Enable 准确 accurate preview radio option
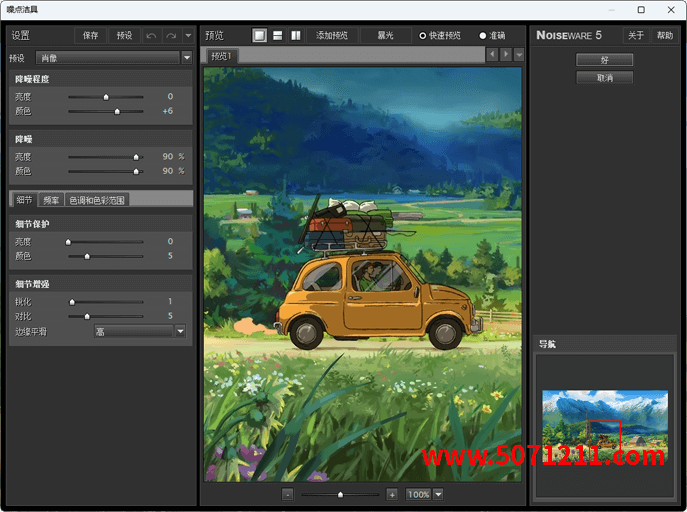This screenshot has width=687, height=512. pos(483,35)
